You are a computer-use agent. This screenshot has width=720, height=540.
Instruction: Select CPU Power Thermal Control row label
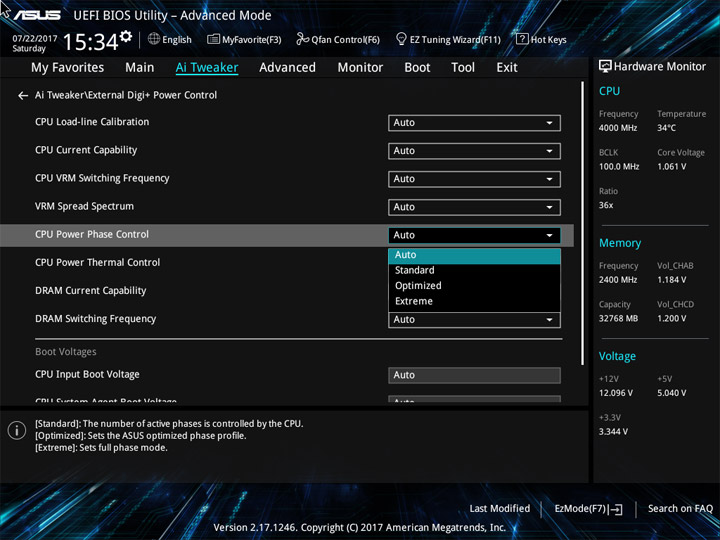pos(98,263)
